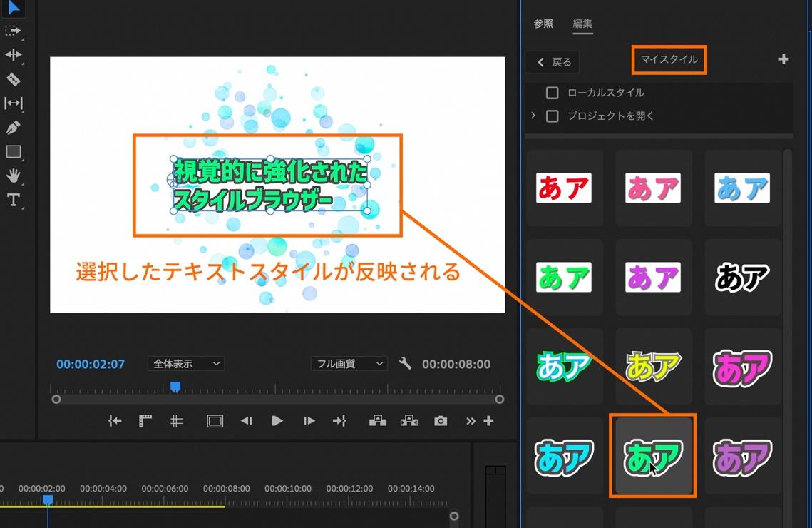Apply the magenta あア outlined style
812x528 pixels.
(x=743, y=366)
